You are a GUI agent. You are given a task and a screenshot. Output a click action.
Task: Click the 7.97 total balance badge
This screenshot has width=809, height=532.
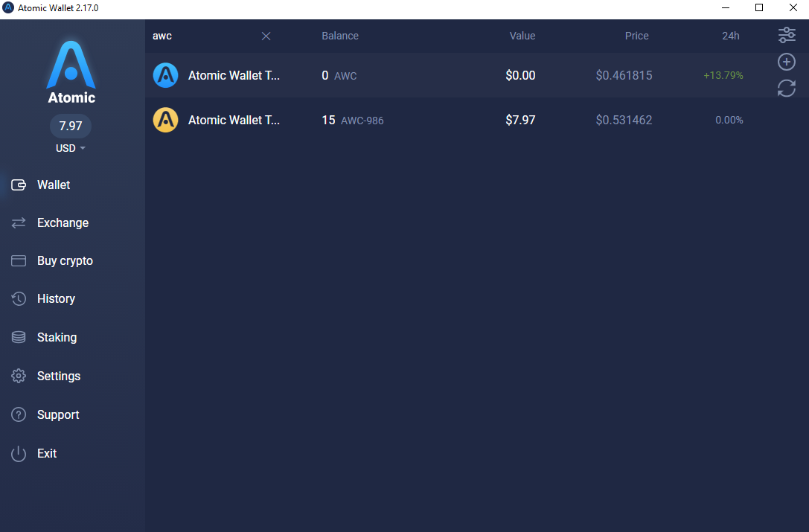[x=71, y=126]
